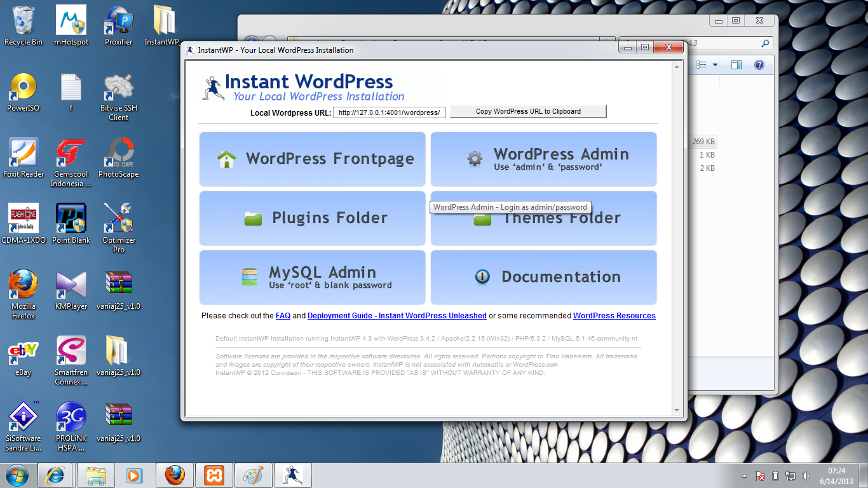This screenshot has height=488, width=868.
Task: Select the Recycle Bin desktop icon
Action: [24, 26]
